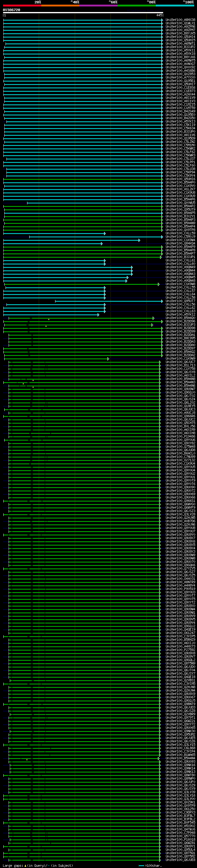Click the arrowhead of the UniRef100_A9QN49 alignment
This screenshot has height=868, width=197.
[x=132, y=267]
